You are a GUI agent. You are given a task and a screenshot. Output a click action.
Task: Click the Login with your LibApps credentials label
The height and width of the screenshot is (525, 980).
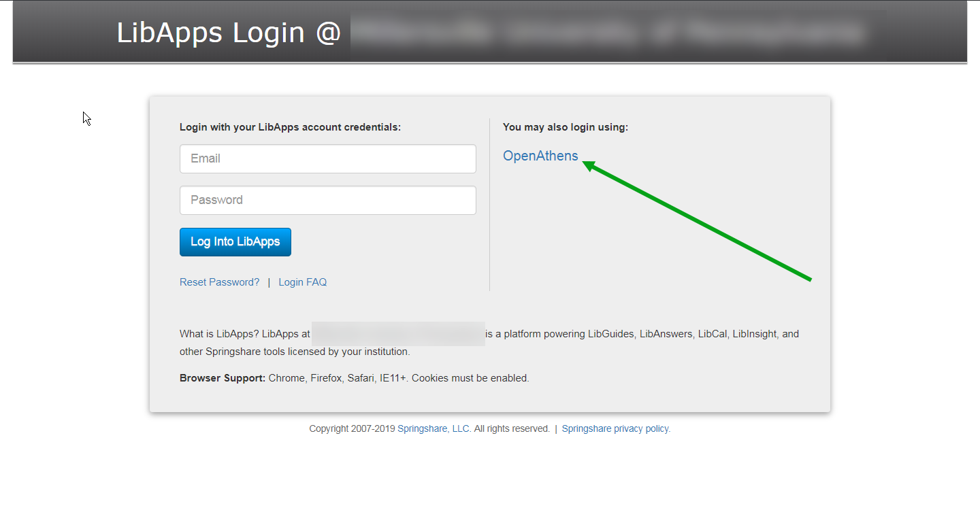(x=290, y=127)
